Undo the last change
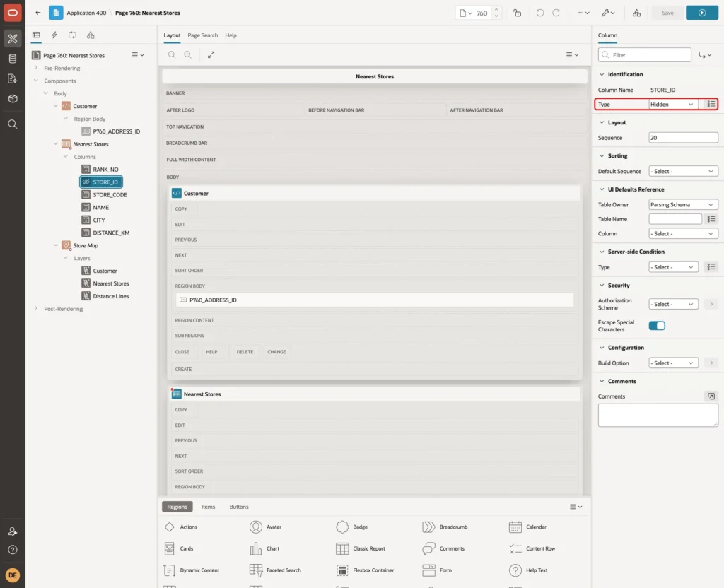This screenshot has width=724, height=588. tap(539, 13)
